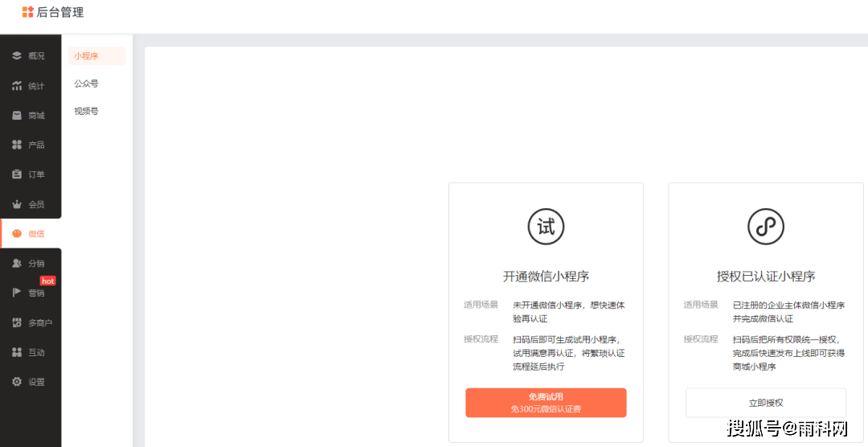Viewport: 868px width, 447px height.
Task: Switch to the 公众号 submenu item
Action: point(86,84)
